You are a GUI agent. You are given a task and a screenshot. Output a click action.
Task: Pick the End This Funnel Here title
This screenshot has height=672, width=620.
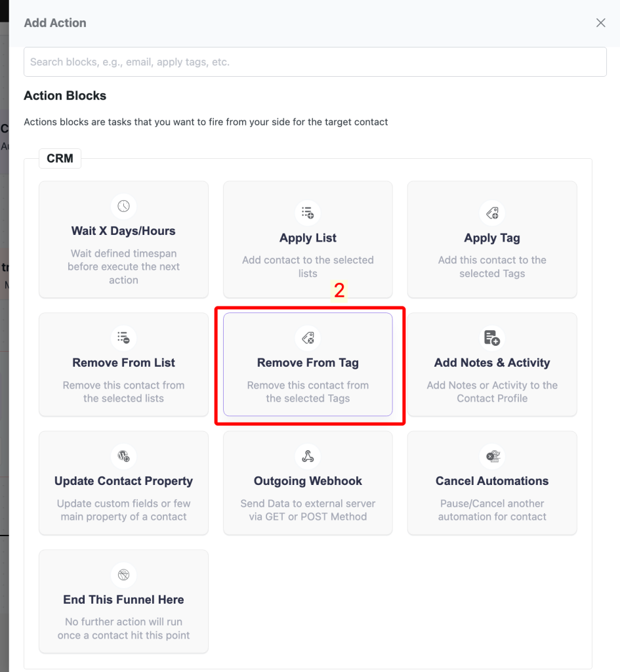click(x=123, y=600)
